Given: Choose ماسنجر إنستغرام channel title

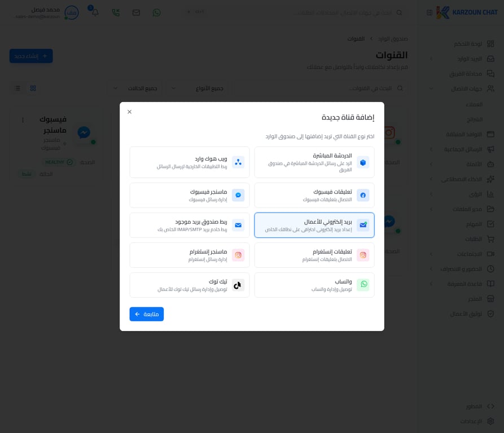Looking at the screenshot, I should coord(208,251).
